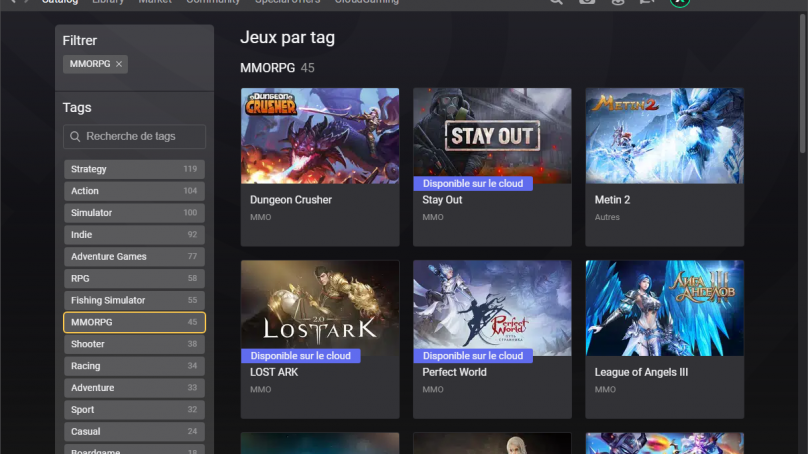Click the Stay Out title
The width and height of the screenshot is (808, 454).
click(442, 200)
